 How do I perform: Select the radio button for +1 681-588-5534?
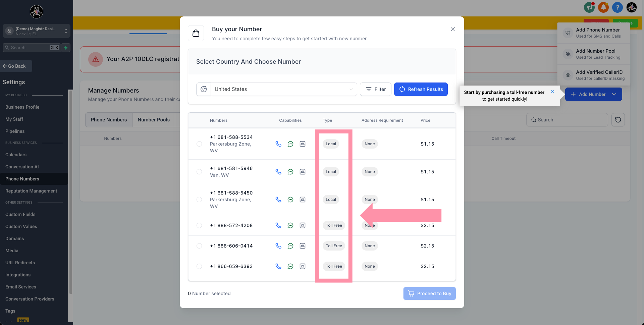pos(199,144)
